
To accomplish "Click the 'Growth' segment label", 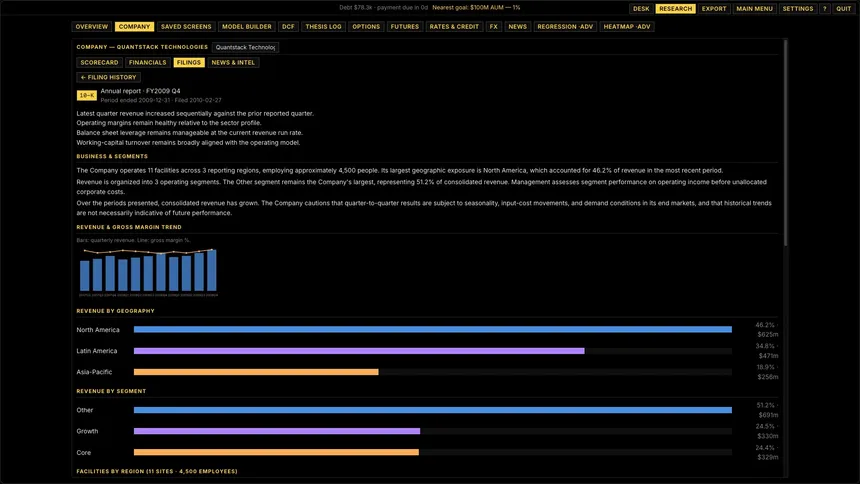I will (87, 431).
